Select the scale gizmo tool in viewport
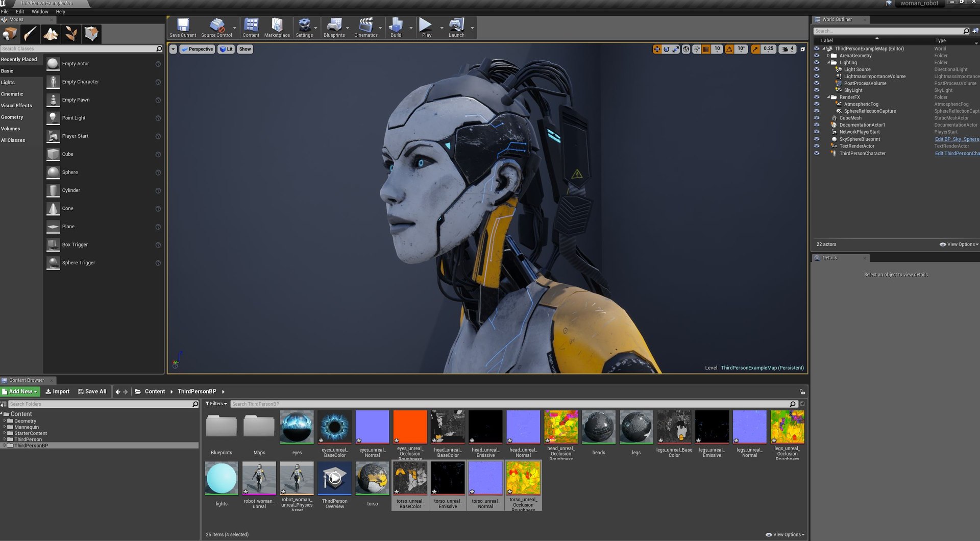 pyautogui.click(x=676, y=49)
